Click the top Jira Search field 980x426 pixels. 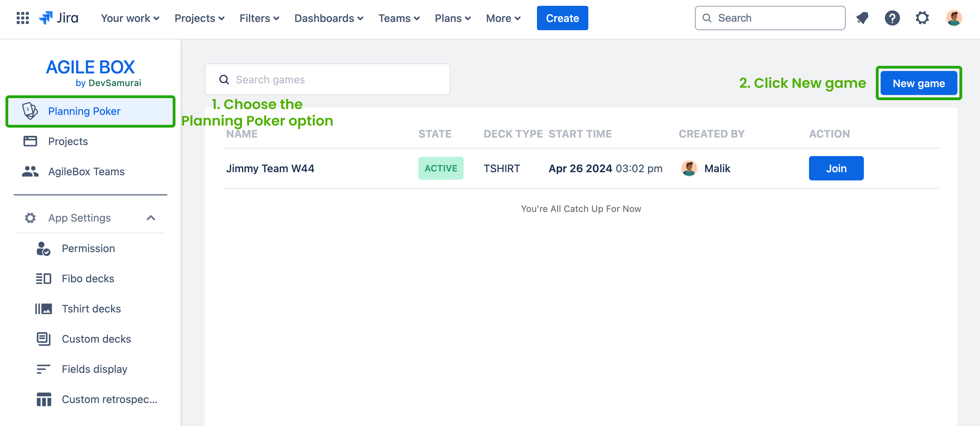tap(770, 18)
